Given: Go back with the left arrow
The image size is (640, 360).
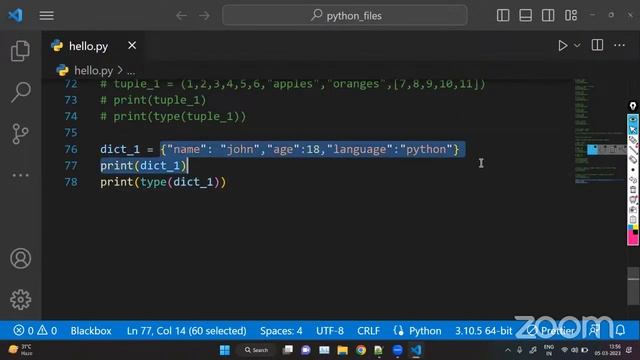Looking at the screenshot, I should click(181, 16).
